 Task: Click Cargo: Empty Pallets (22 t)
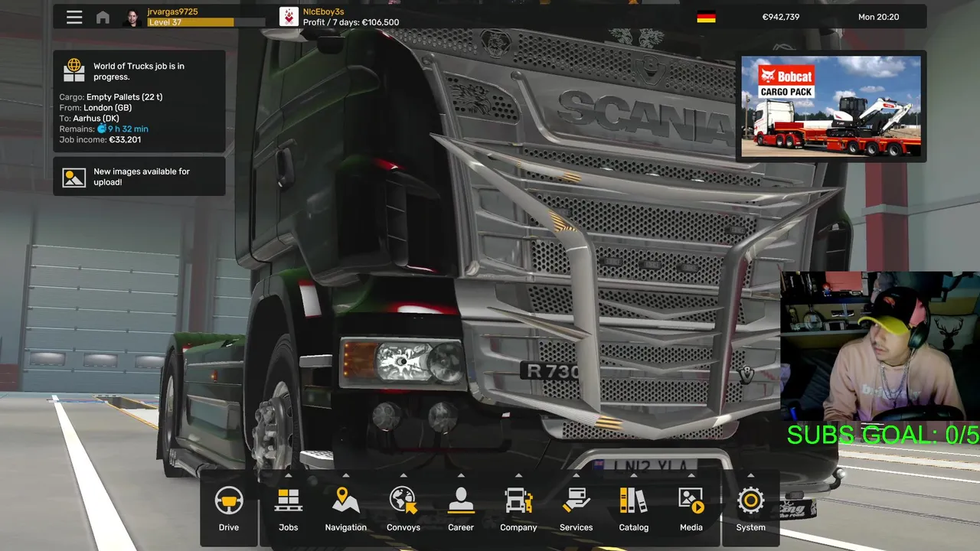tap(111, 97)
